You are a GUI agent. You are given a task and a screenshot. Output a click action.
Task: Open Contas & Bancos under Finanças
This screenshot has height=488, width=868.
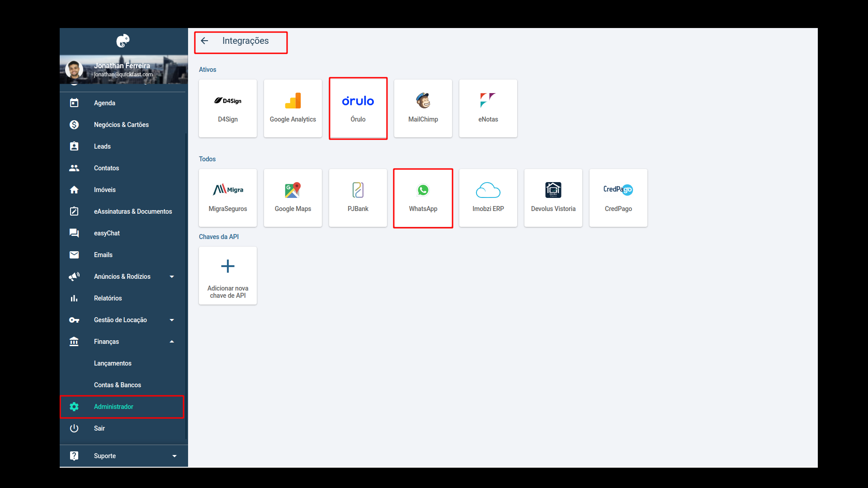coord(118,385)
